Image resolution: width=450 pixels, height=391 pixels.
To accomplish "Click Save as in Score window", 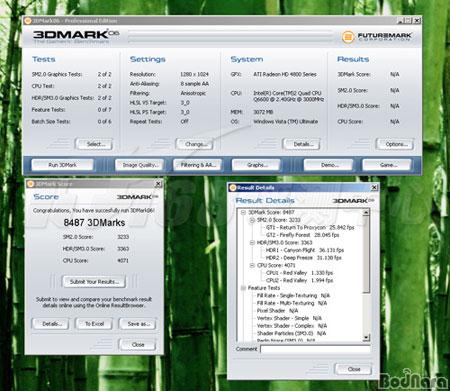I will coord(139,324).
